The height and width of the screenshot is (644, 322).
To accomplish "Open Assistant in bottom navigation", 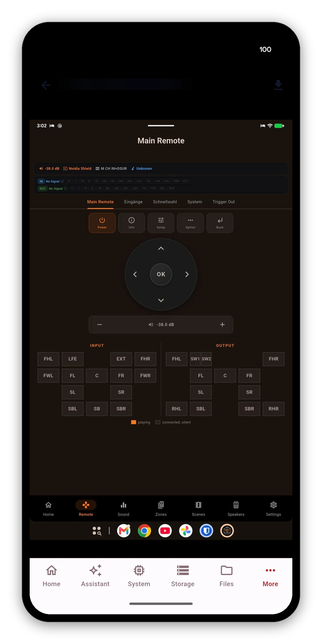I will click(95, 576).
